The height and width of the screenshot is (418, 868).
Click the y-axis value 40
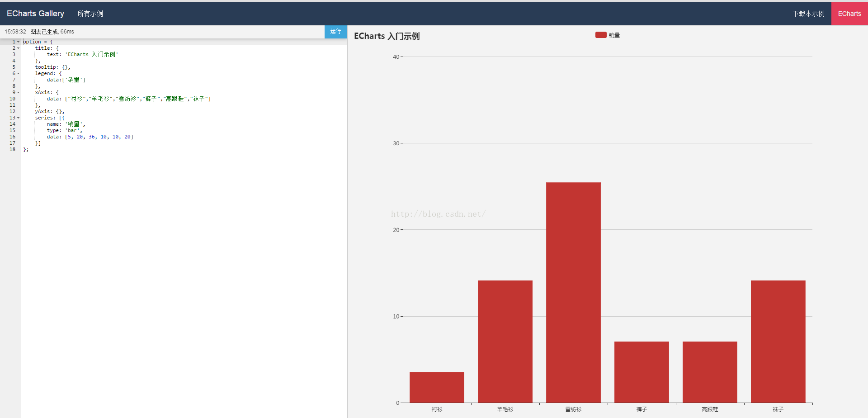tap(396, 57)
